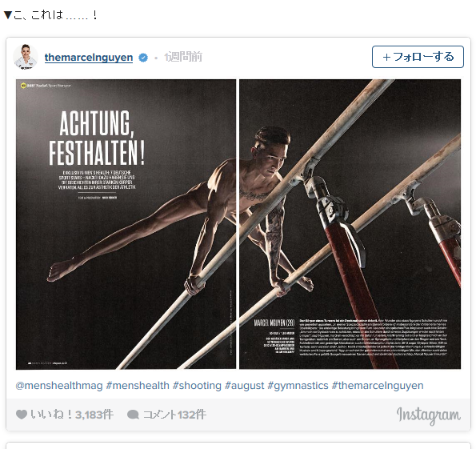The height and width of the screenshot is (449, 476).
Task: Click the themarcelnguyen username link
Action: coord(89,57)
